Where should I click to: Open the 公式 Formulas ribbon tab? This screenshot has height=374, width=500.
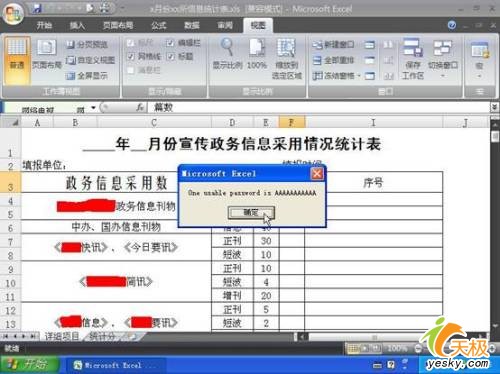point(159,25)
